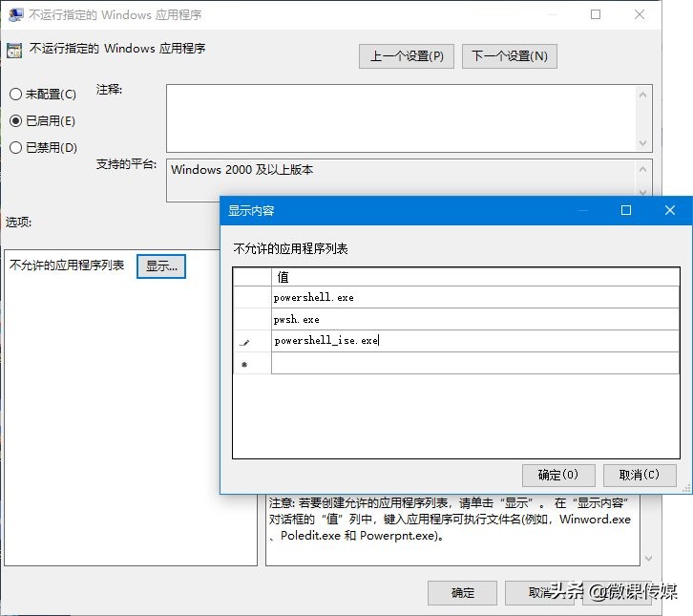Select the 已禁用(D) radio button
Image resolution: width=693 pixels, height=616 pixels.
(43, 147)
